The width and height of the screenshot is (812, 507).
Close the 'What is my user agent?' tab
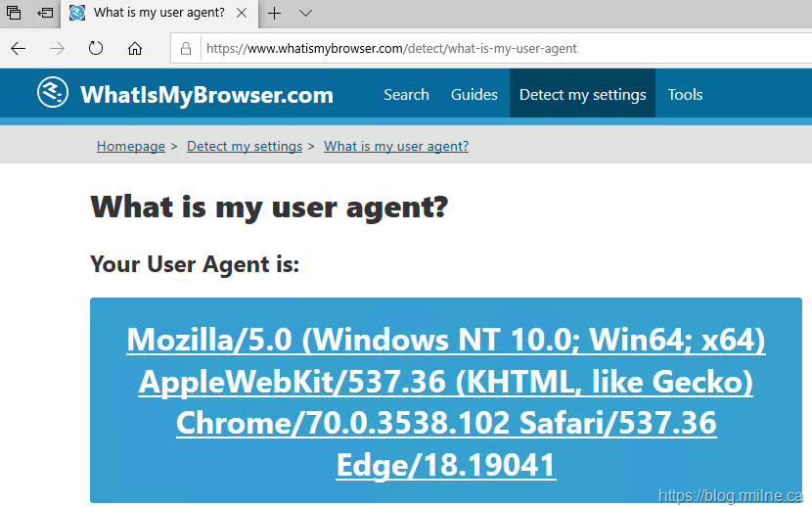point(245,14)
